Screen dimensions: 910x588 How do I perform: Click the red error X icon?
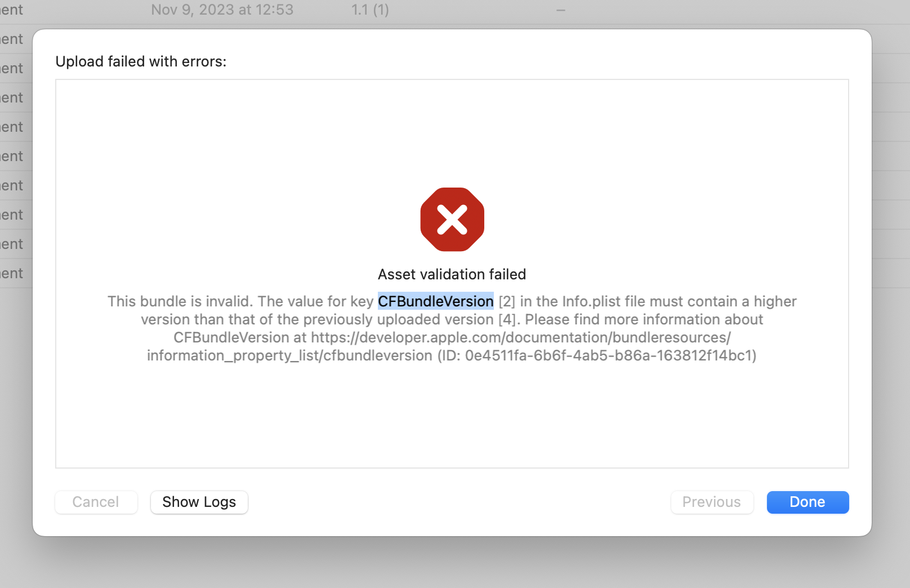click(452, 219)
